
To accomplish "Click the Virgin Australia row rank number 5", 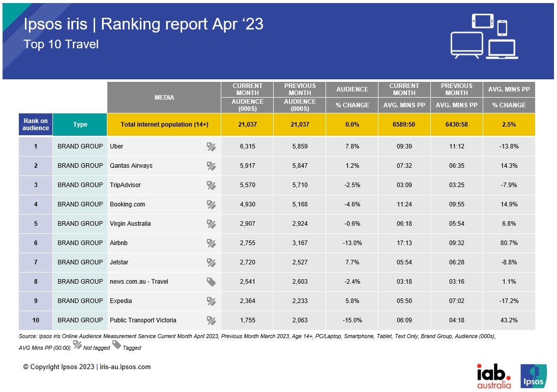I will [36, 224].
